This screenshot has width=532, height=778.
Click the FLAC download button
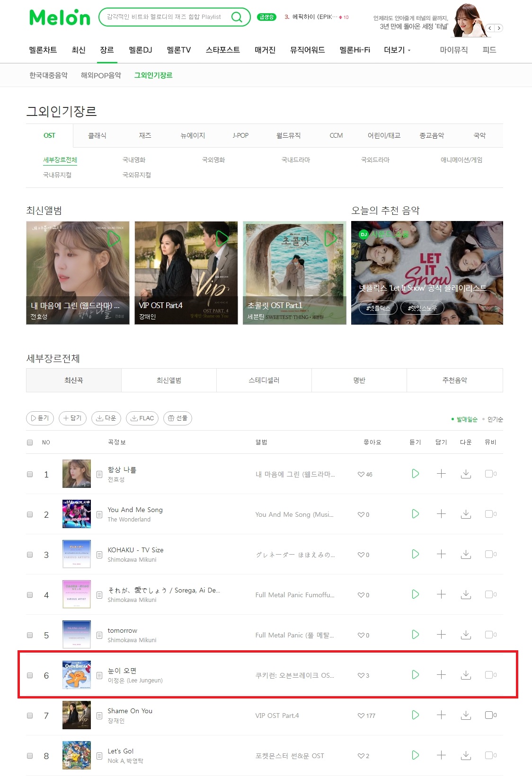(x=142, y=418)
